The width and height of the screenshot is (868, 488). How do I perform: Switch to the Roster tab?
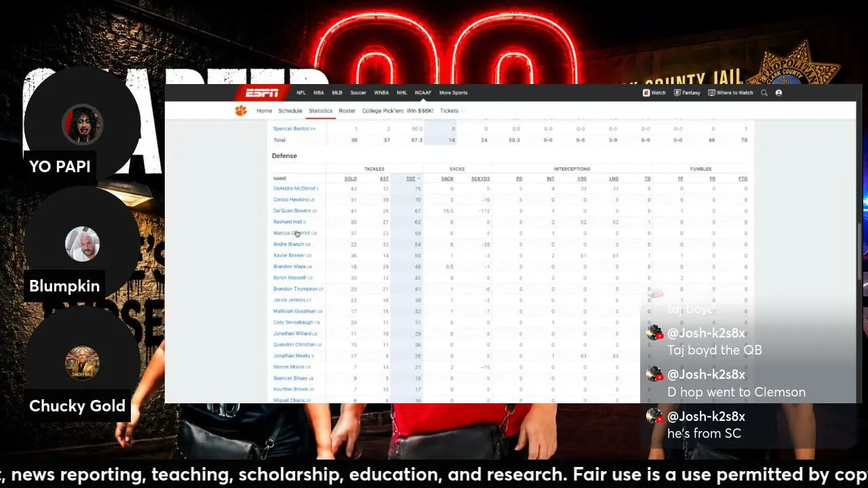click(347, 110)
